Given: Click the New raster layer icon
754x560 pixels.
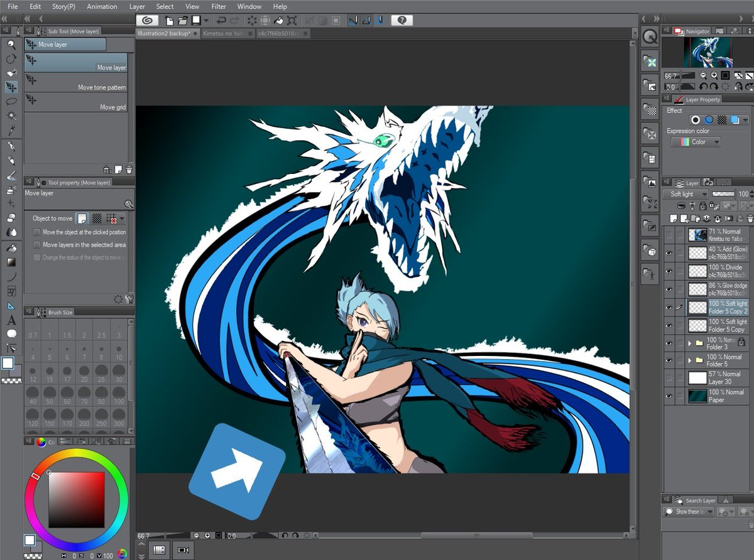Looking at the screenshot, I should 673,218.
